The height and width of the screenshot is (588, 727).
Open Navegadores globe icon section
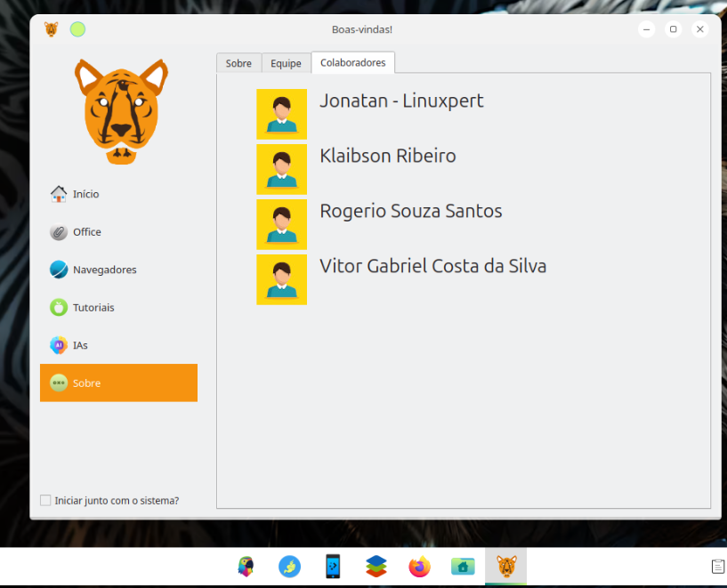[59, 270]
